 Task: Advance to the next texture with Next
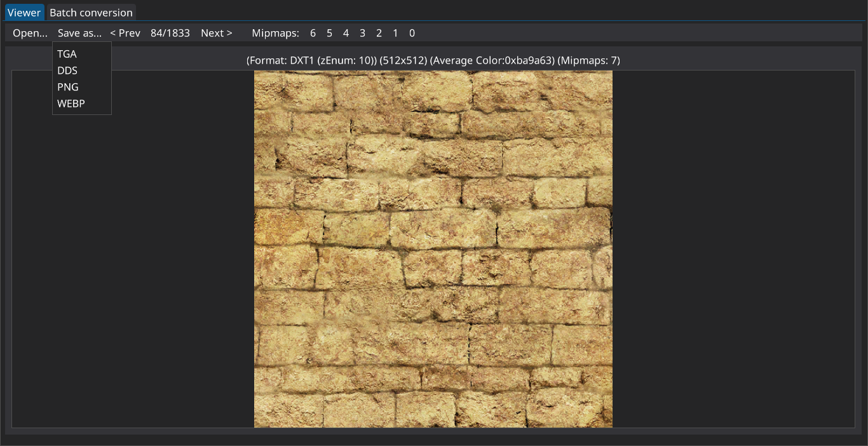(216, 33)
